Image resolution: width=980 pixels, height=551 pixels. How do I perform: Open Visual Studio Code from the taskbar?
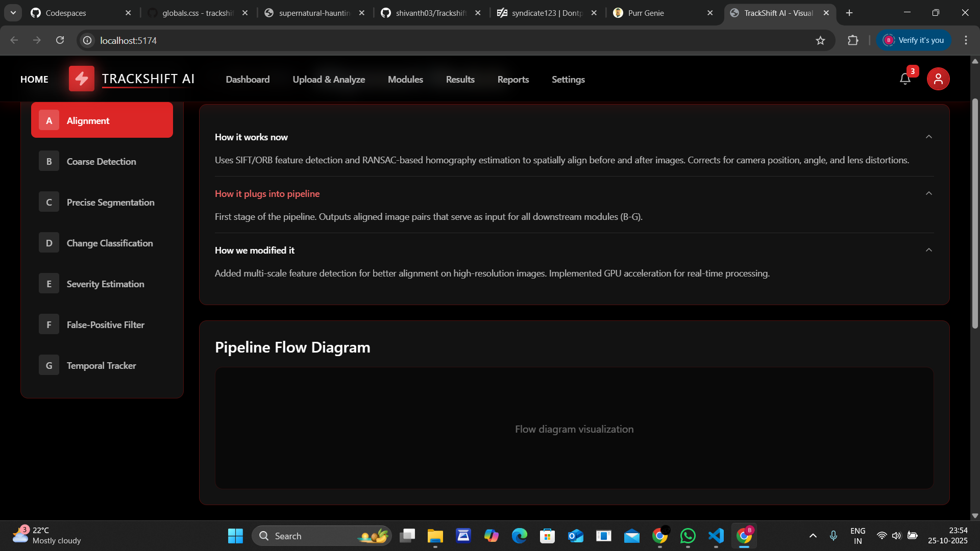pyautogui.click(x=716, y=536)
